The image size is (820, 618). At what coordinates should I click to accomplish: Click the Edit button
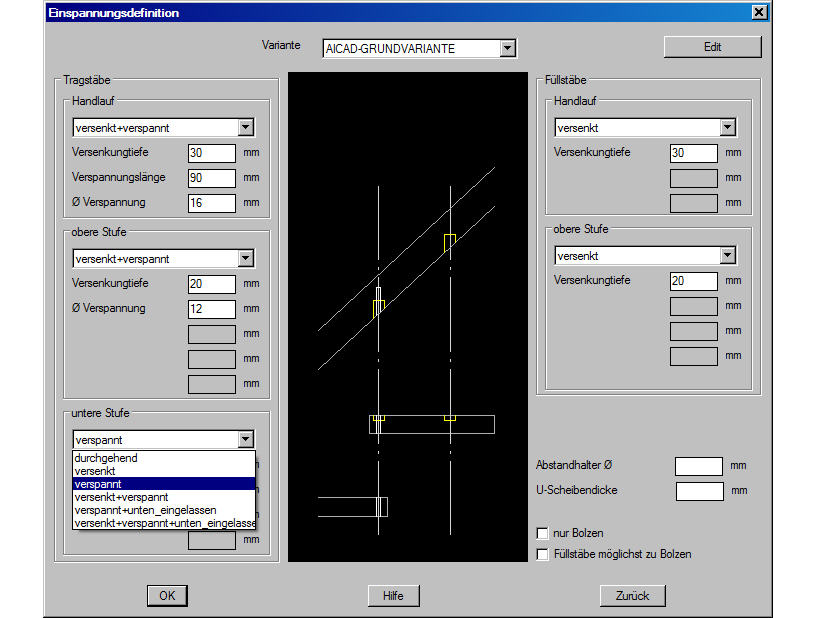[712, 47]
